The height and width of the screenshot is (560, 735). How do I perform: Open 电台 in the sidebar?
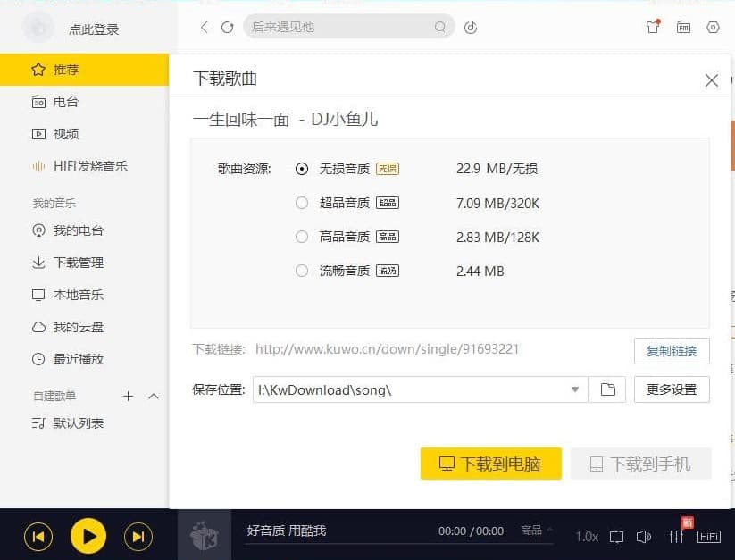(x=84, y=102)
